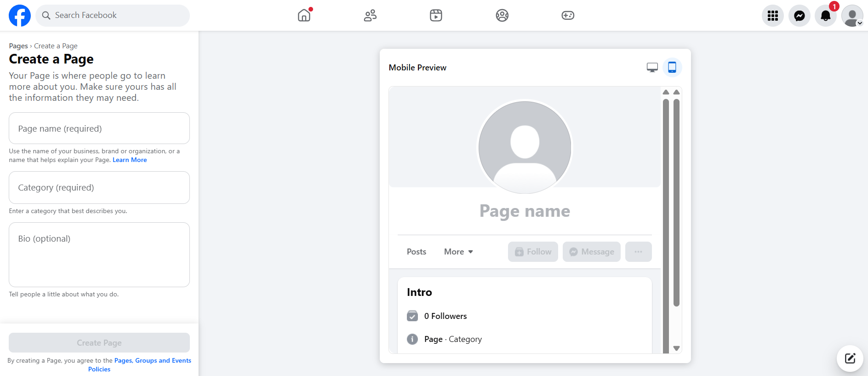Select the Posts tab in preview
The width and height of the screenshot is (868, 376).
[x=417, y=252]
